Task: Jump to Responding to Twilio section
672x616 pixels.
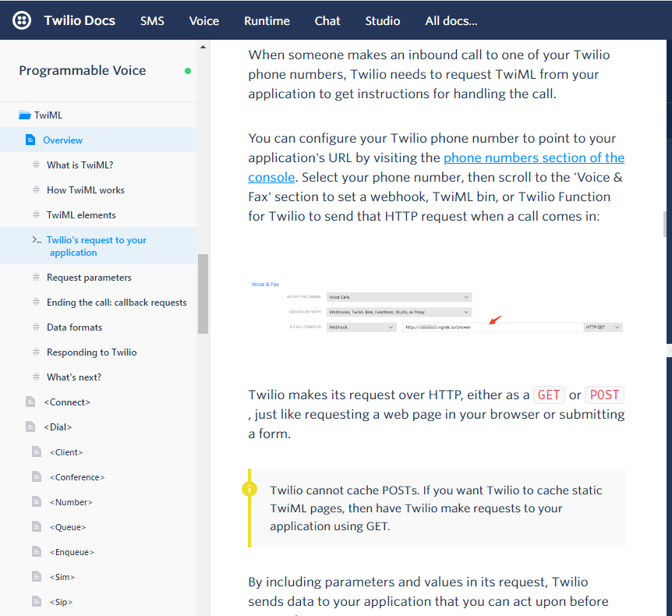Action: (92, 352)
